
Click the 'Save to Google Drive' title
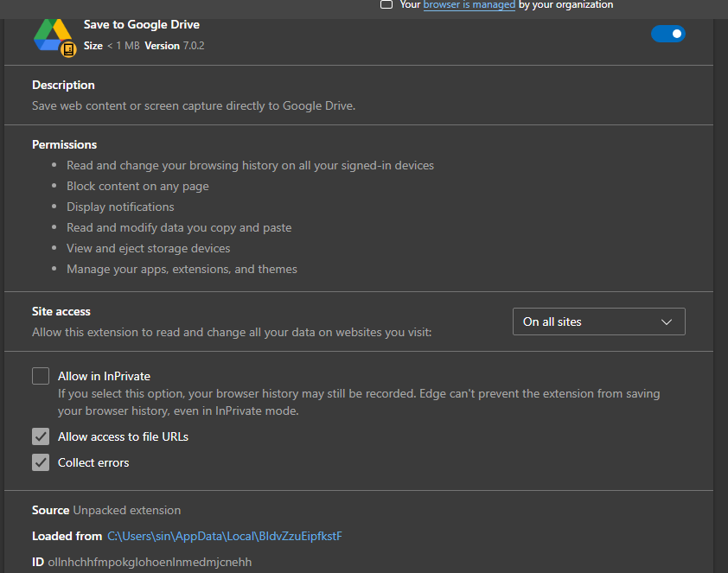pos(141,25)
